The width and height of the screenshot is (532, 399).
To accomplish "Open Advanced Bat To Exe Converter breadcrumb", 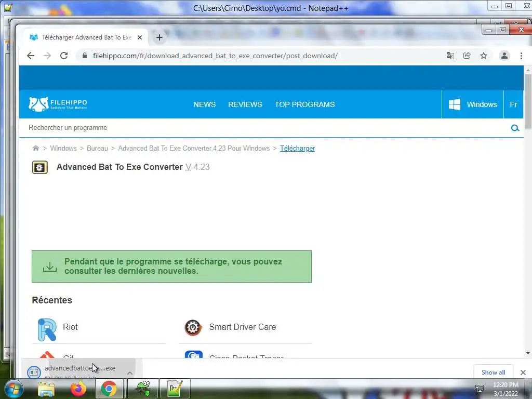I will [194, 148].
